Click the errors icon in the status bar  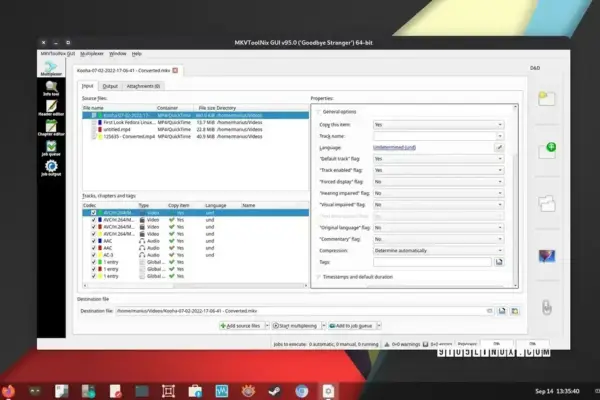(x=425, y=344)
